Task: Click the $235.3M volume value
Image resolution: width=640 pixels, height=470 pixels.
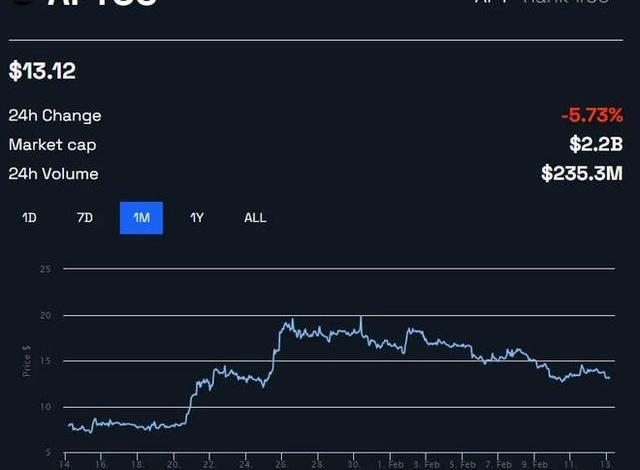Action: 582,174
